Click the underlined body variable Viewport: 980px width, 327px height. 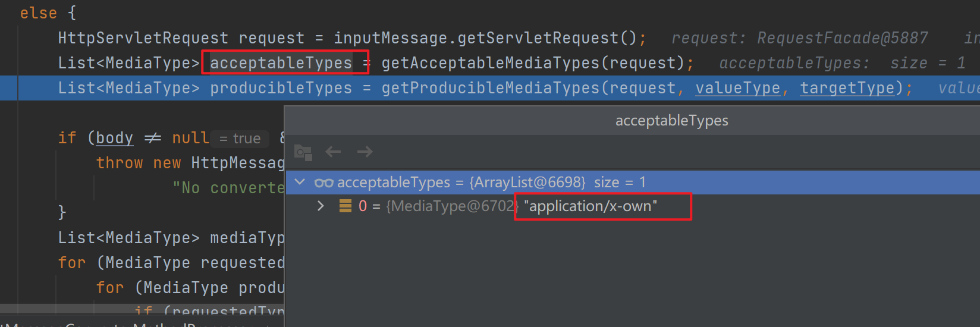[x=114, y=138]
